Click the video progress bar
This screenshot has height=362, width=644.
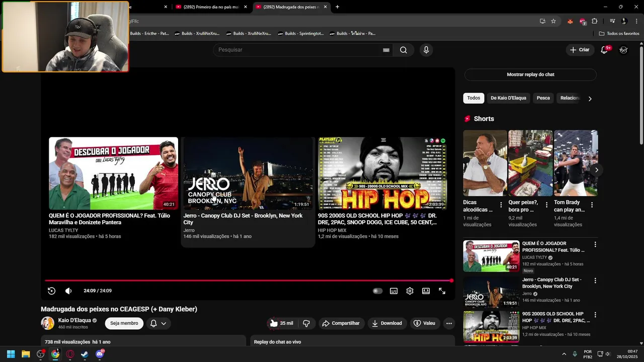[x=249, y=281]
